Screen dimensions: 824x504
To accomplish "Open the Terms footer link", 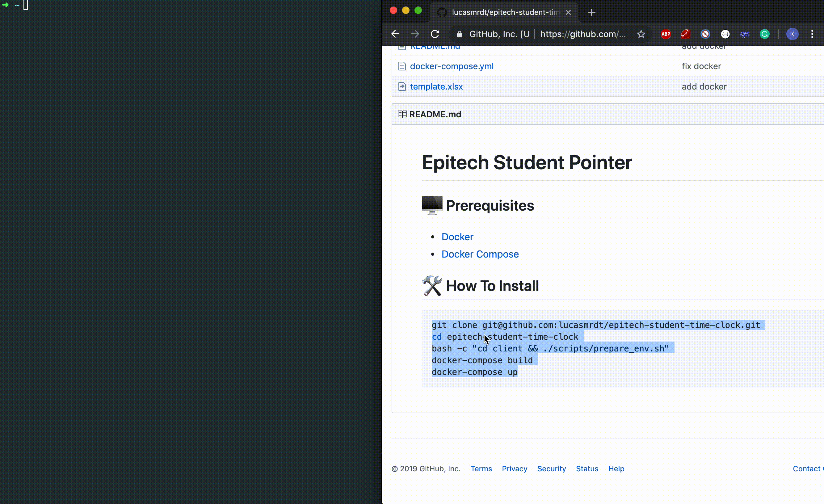I will click(481, 468).
